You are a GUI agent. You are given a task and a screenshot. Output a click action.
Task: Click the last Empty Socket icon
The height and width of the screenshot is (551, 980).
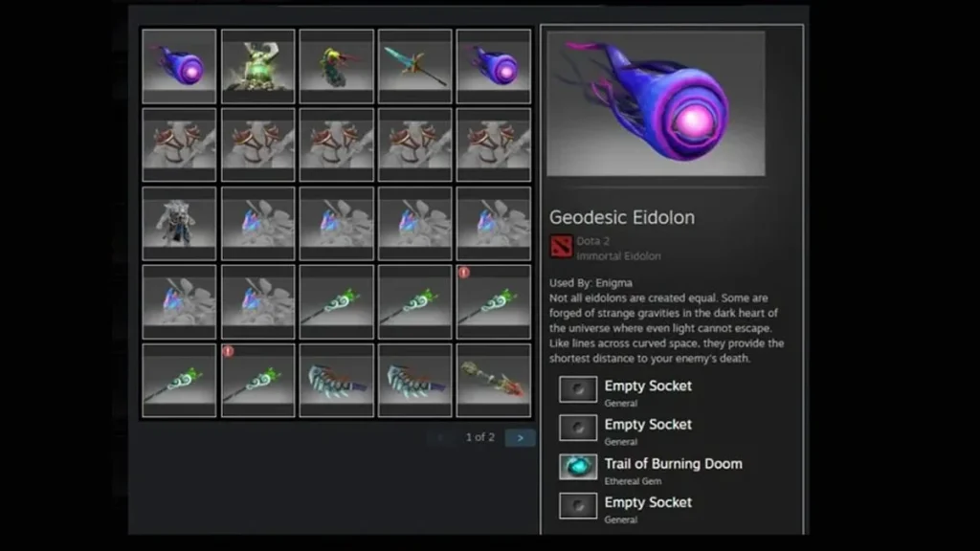tap(577, 505)
